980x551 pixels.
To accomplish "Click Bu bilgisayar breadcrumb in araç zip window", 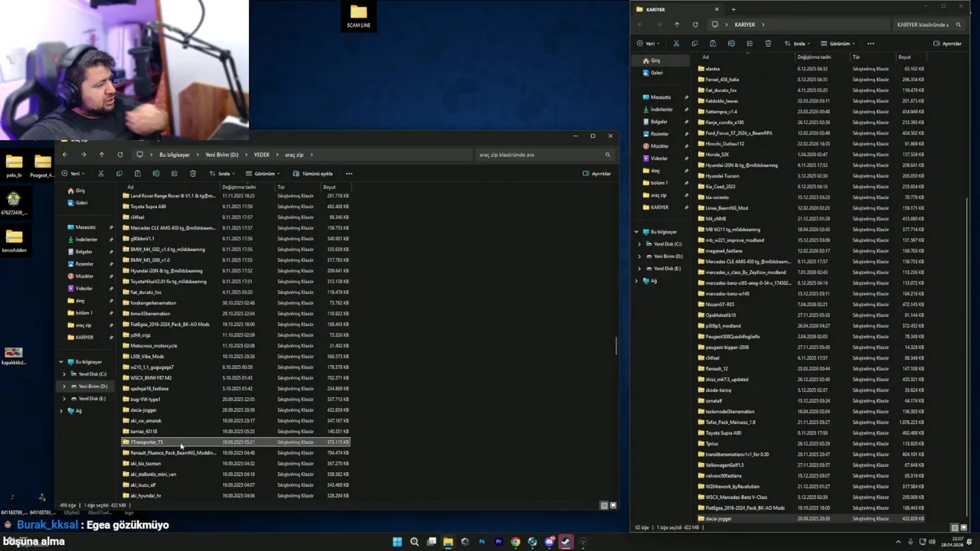I will point(175,155).
